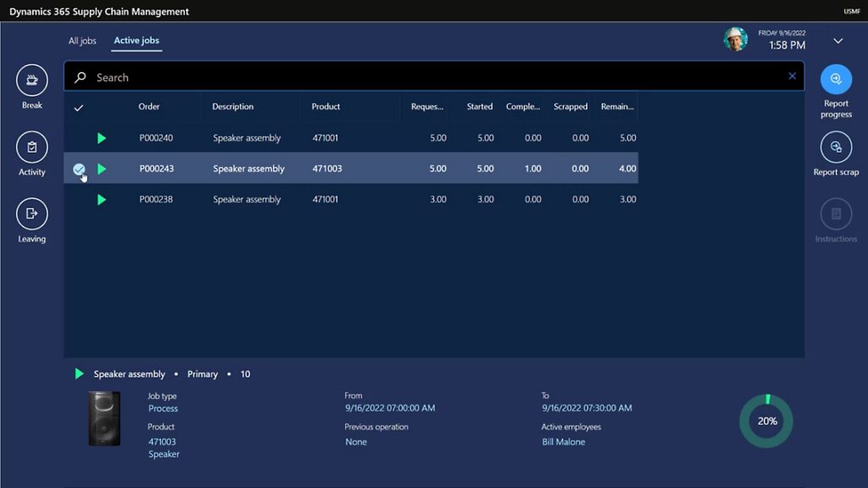868x488 pixels.
Task: Sort by the Product column header
Action: (325, 107)
